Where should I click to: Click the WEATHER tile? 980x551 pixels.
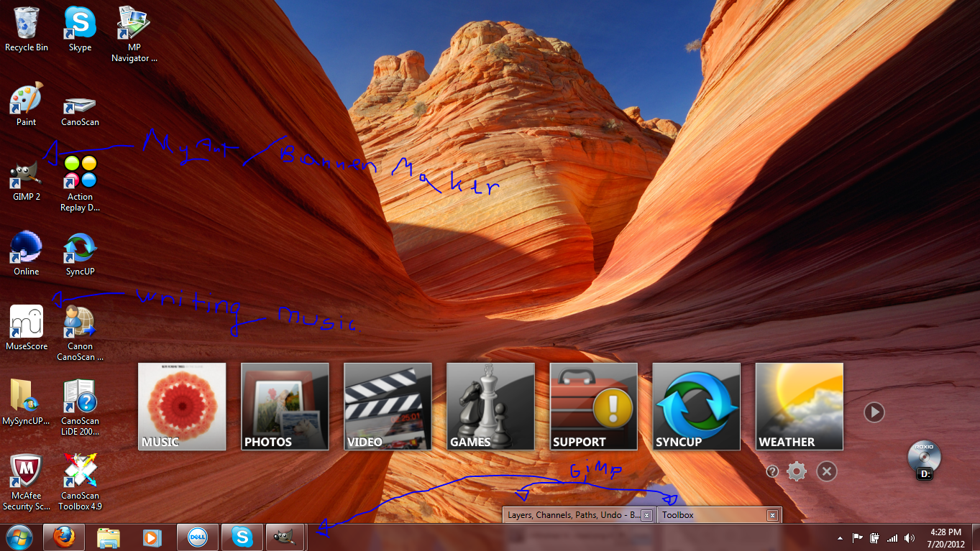coord(799,407)
